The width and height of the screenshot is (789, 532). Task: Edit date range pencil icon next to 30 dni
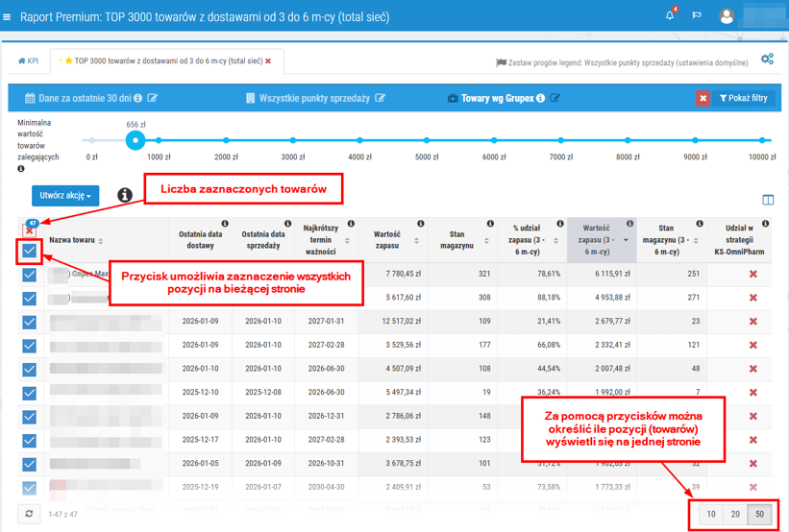pos(153,98)
